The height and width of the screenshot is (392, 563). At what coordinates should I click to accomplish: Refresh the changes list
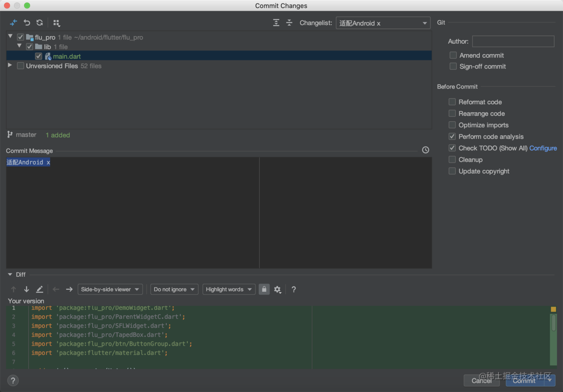click(x=40, y=23)
